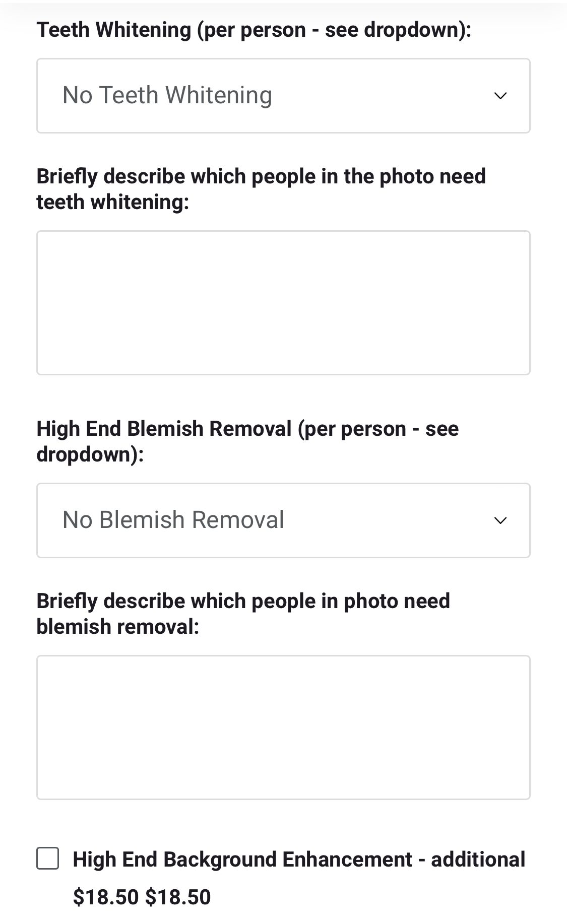This screenshot has height=924, width=567.
Task: Click label about people needing blemish removal
Action: (243, 602)
